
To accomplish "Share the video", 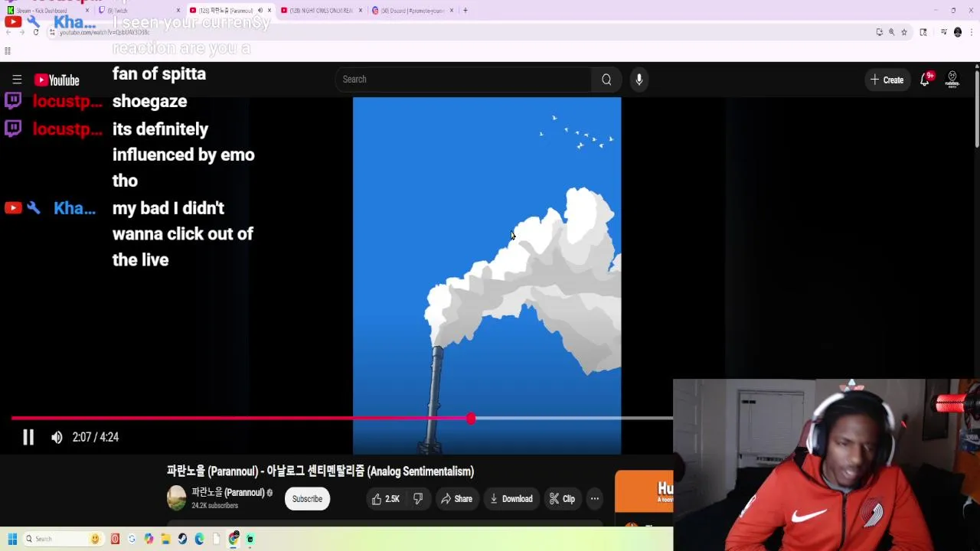I will click(456, 499).
